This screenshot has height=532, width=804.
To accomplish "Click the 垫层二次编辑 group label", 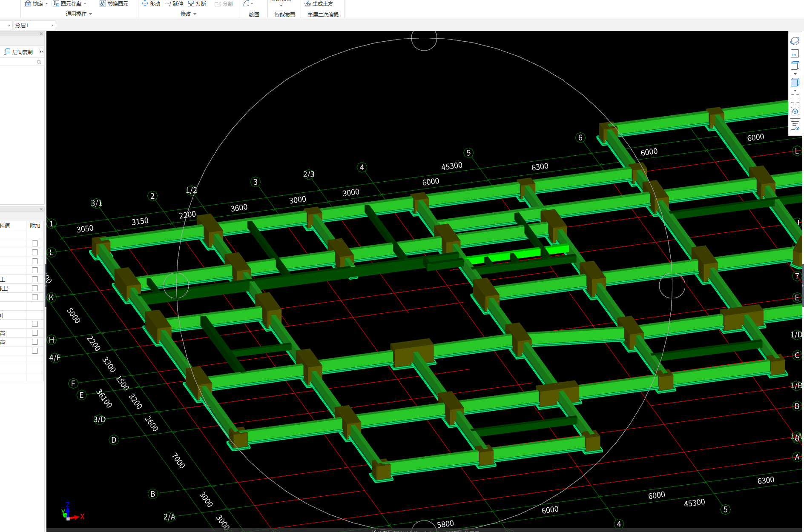I will 323,14.
